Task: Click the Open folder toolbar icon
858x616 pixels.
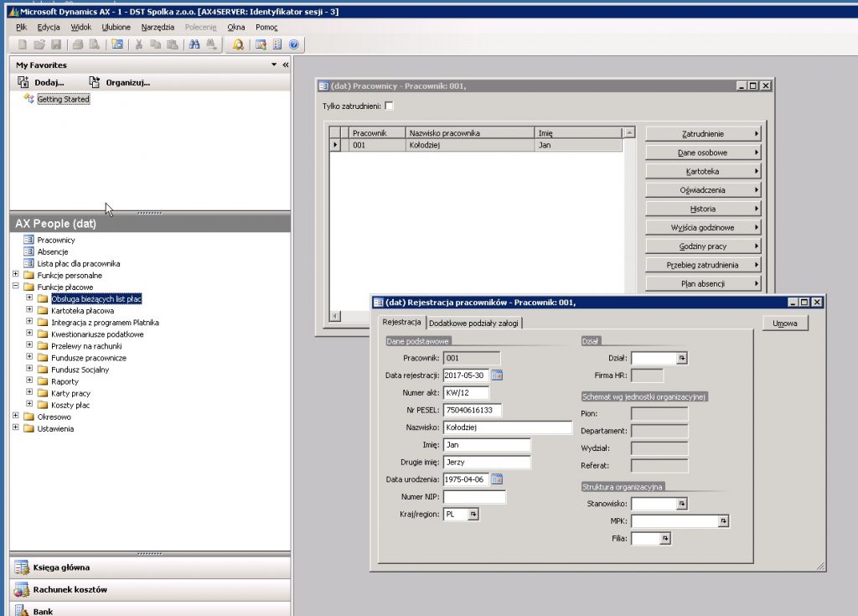Action: point(39,44)
